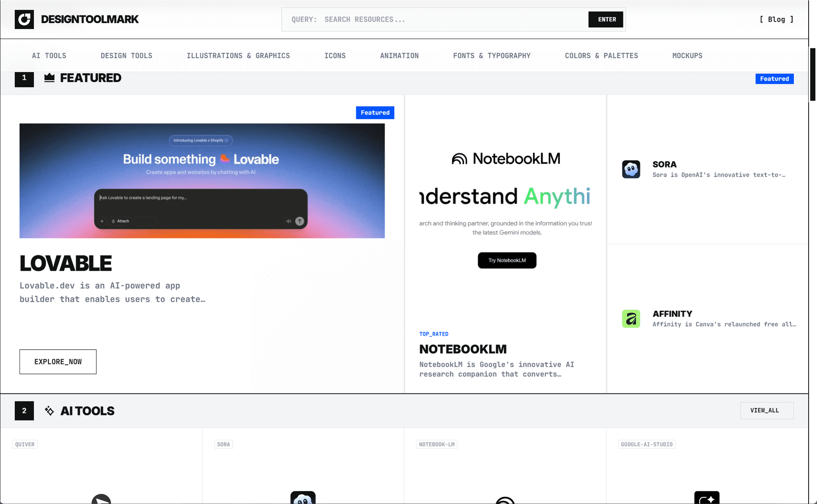
Task: Open the Blog link
Action: [776, 19]
